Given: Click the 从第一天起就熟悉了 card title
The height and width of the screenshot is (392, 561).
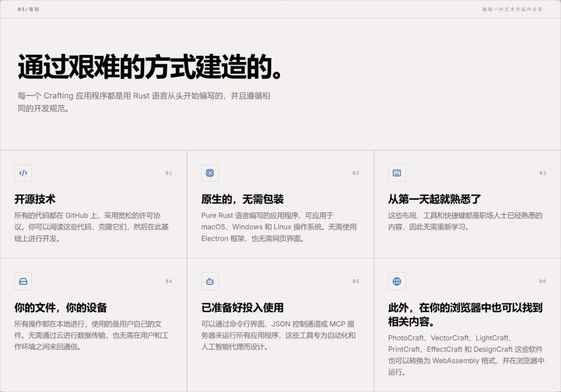Looking at the screenshot, I should (435, 199).
